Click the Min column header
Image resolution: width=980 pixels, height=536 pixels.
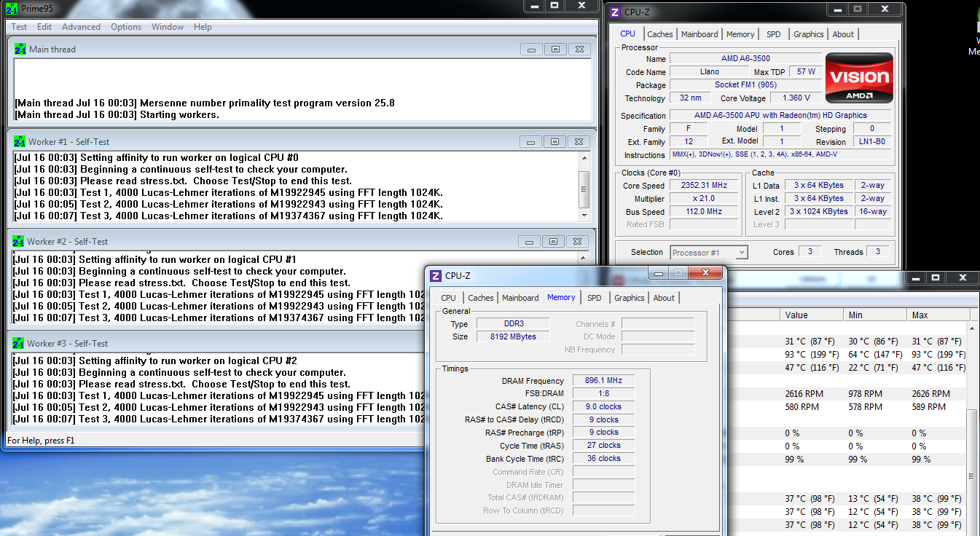(877, 315)
